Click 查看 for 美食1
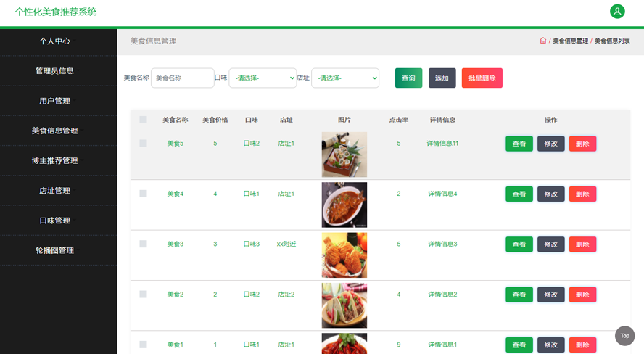This screenshot has height=354, width=644. tap(519, 345)
